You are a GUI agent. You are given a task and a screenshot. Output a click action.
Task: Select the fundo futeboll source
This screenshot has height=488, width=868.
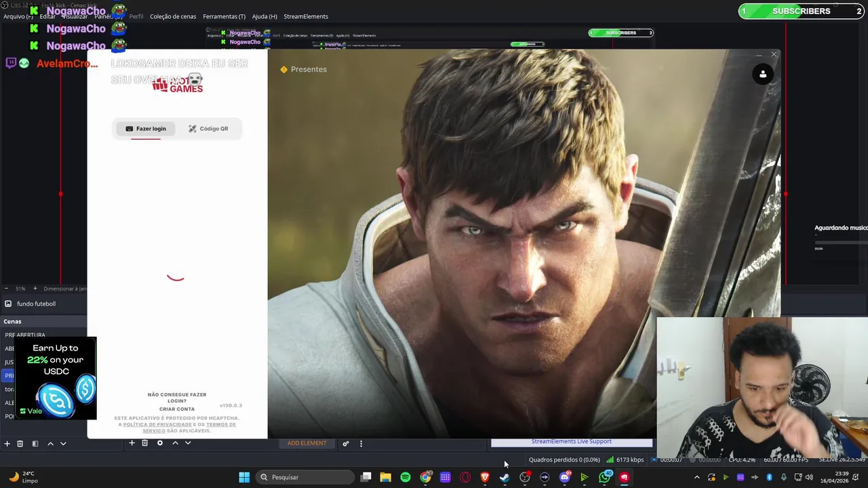click(x=36, y=304)
